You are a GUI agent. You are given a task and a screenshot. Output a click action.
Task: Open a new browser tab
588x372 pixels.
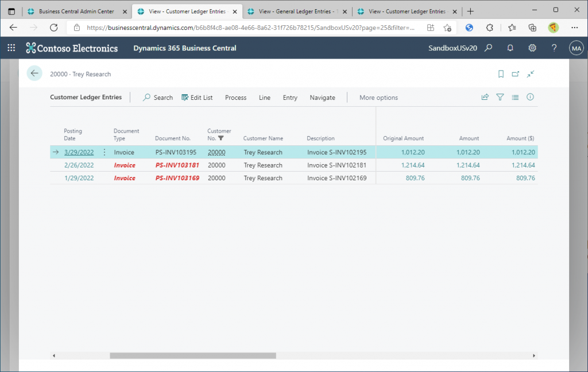coord(470,11)
